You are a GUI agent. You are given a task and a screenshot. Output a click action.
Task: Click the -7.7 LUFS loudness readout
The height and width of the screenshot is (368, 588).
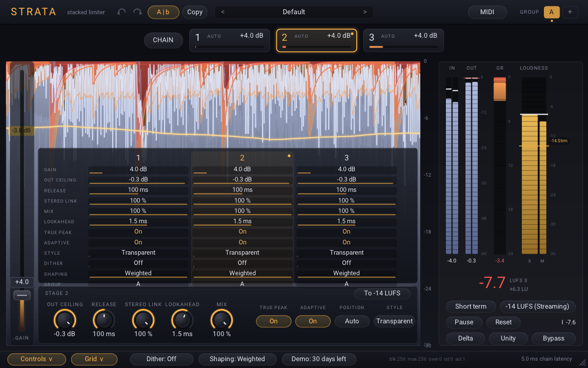[492, 283]
